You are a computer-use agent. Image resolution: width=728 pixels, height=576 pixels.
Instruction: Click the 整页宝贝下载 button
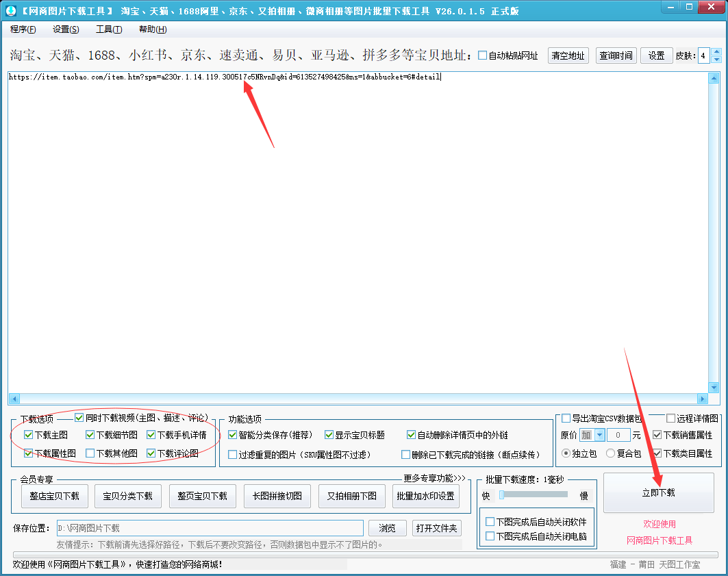pos(203,496)
